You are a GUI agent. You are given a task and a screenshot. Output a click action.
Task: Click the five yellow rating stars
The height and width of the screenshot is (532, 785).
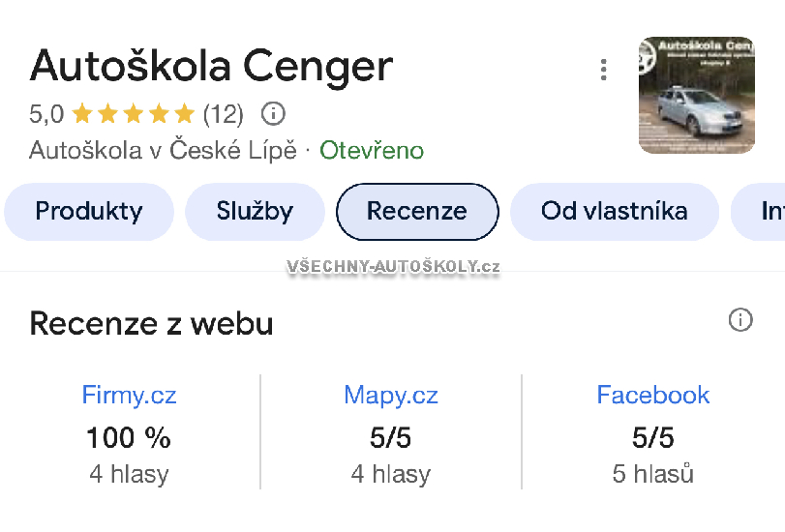click(133, 114)
